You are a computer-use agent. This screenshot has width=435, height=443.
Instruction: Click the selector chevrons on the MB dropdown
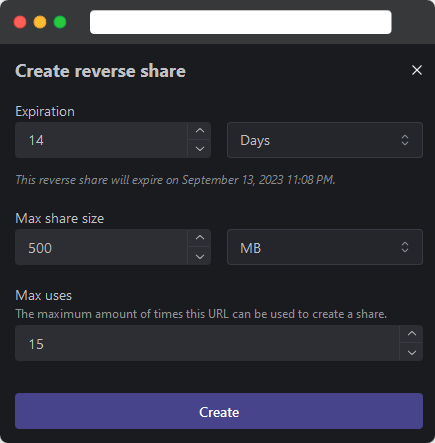click(405, 247)
